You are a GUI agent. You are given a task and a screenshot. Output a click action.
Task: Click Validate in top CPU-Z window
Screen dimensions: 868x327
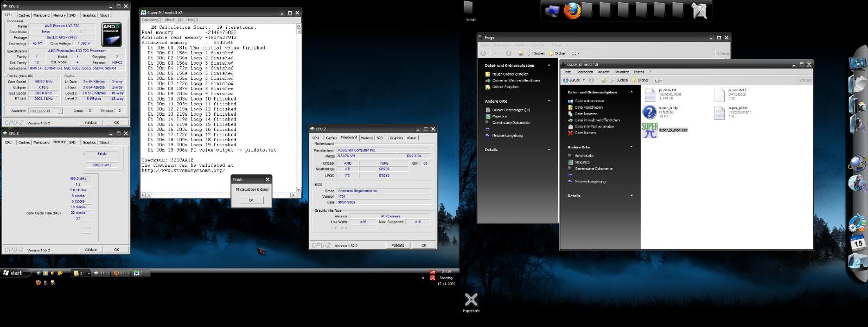(91, 122)
